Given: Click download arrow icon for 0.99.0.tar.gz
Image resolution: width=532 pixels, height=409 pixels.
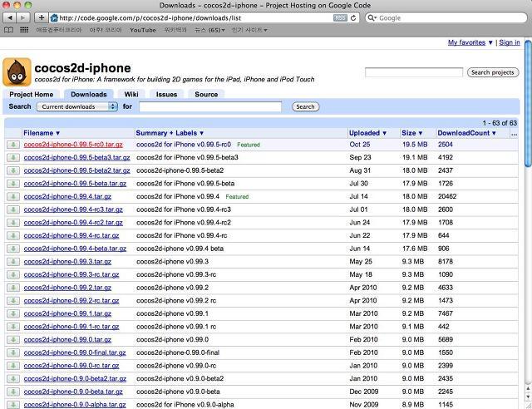Looking at the screenshot, I should (x=13, y=340).
